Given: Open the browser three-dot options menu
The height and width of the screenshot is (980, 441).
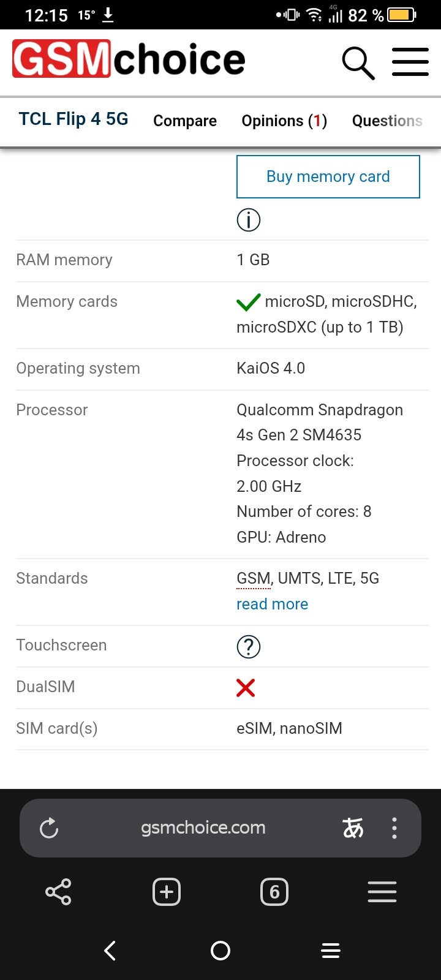Looking at the screenshot, I should (x=394, y=828).
